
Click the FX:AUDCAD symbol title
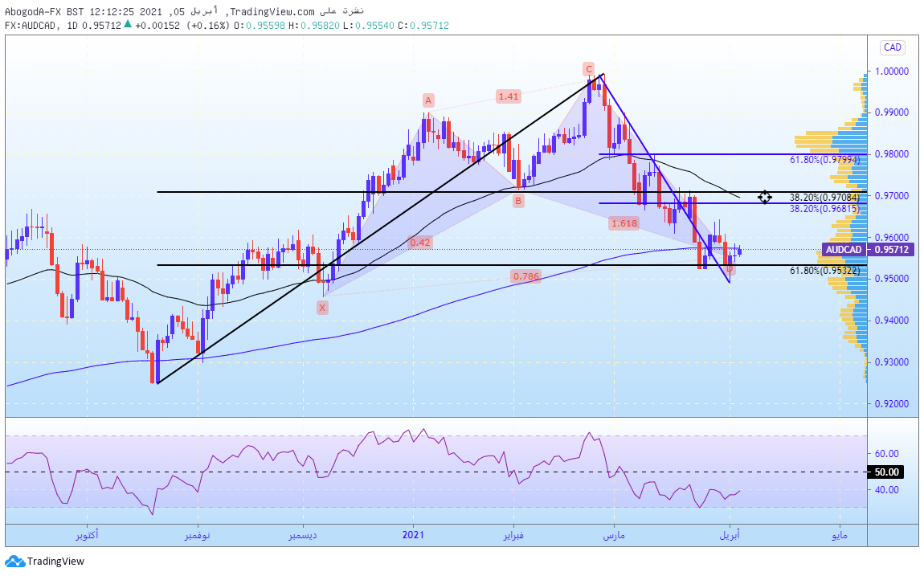point(31,26)
